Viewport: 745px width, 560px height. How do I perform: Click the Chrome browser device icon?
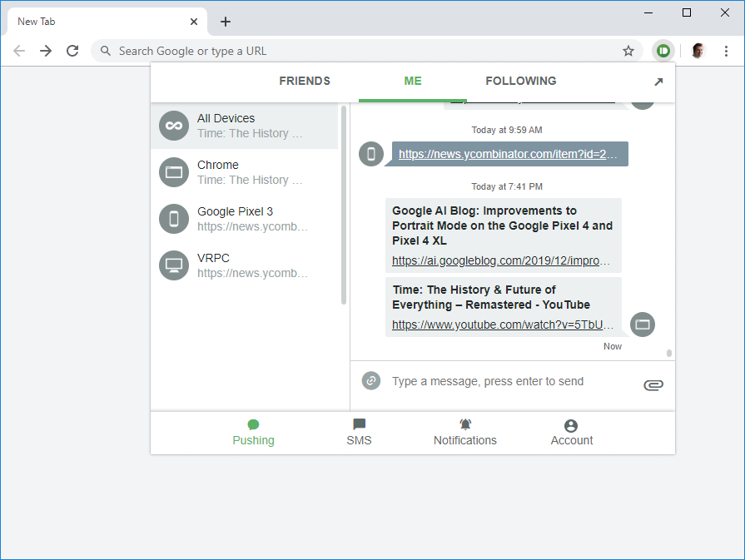174,172
